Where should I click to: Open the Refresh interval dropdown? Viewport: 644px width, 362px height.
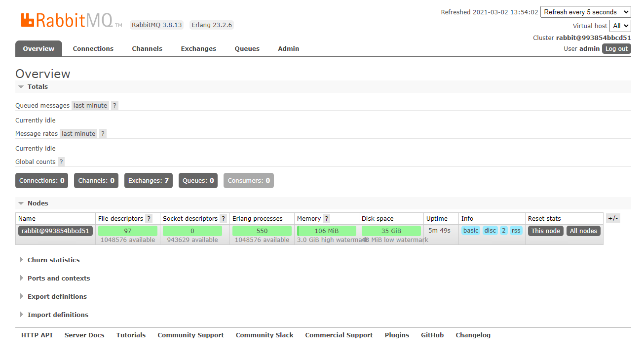pos(586,12)
